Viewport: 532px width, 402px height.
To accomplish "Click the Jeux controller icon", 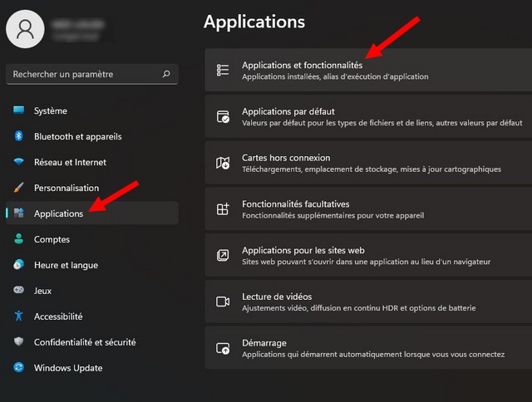I will (x=18, y=290).
